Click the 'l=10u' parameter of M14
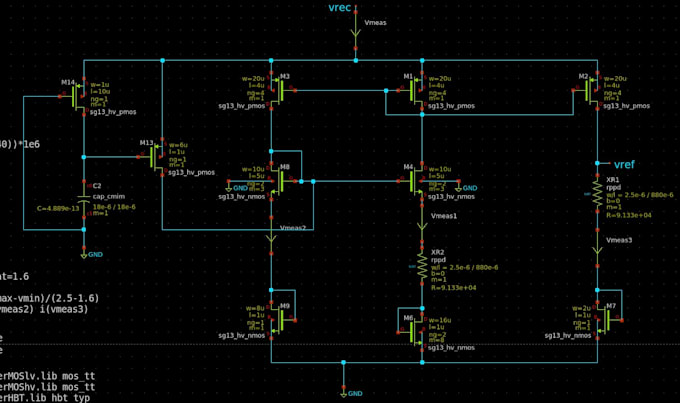 (100, 92)
